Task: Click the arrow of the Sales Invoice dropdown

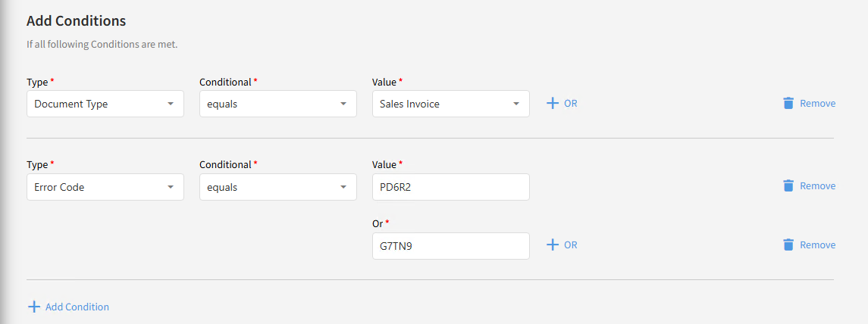Action: [516, 104]
